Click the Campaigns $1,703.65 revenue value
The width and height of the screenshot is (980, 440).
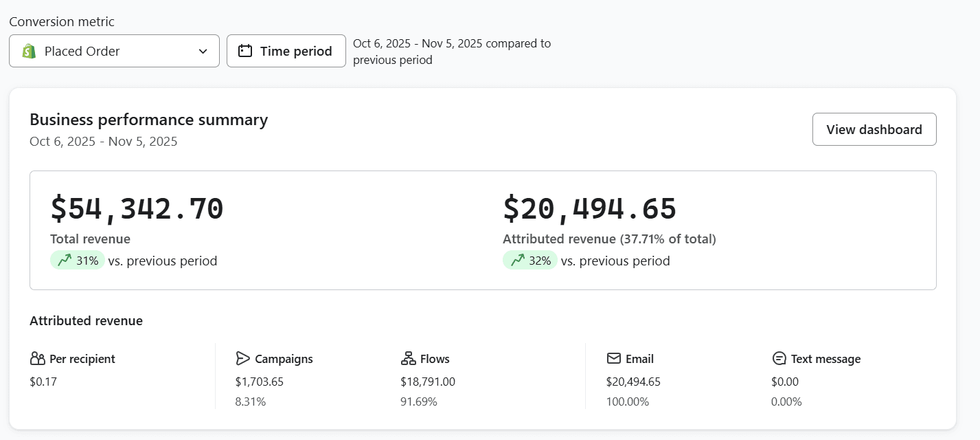pos(259,382)
